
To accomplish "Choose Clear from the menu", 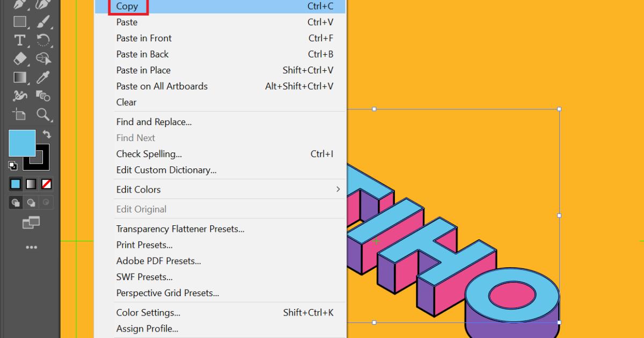I will [x=221, y=102].
